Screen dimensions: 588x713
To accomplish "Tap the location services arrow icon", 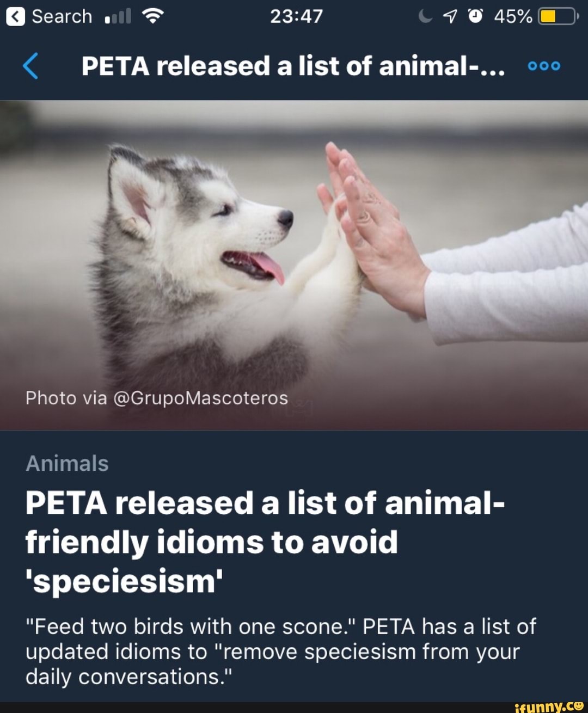I will tap(450, 16).
